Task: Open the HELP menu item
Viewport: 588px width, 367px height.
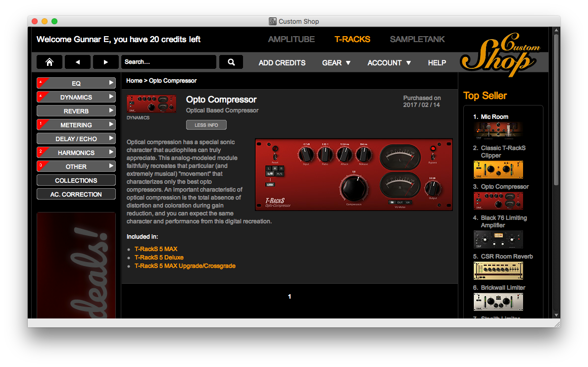Action: coord(437,63)
